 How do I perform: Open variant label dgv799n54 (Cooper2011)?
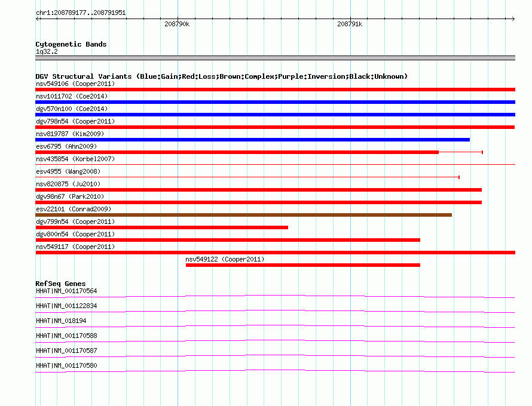pos(75,222)
